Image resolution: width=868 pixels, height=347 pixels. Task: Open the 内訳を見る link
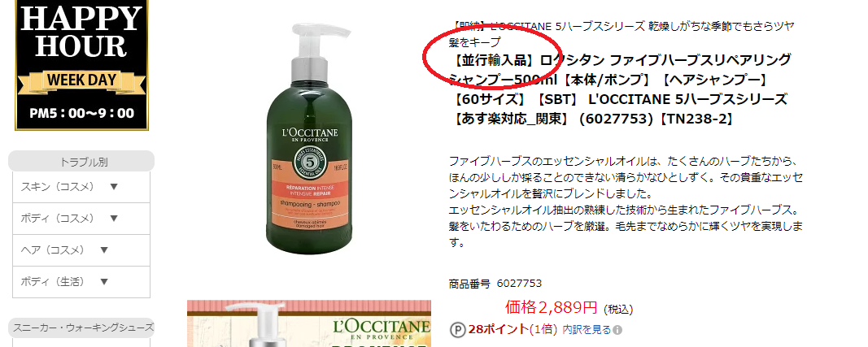click(587, 330)
